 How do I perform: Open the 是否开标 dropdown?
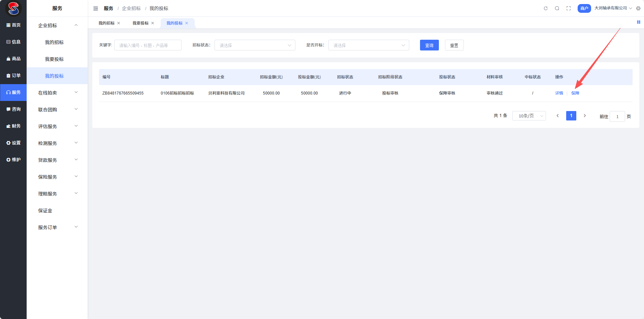(x=368, y=45)
